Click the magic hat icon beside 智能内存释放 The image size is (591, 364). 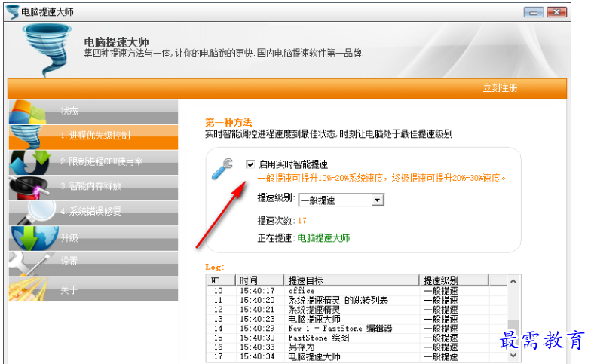tap(29, 188)
